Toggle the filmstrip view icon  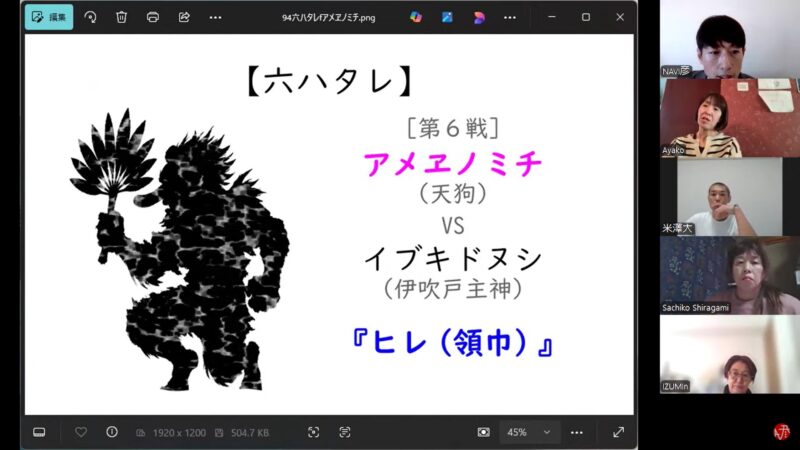click(x=39, y=433)
